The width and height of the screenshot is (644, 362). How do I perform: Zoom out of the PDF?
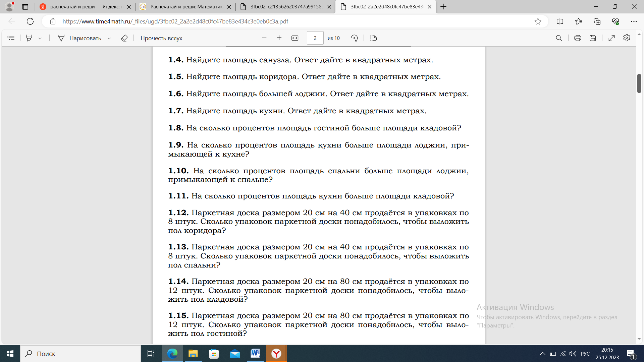coord(264,38)
